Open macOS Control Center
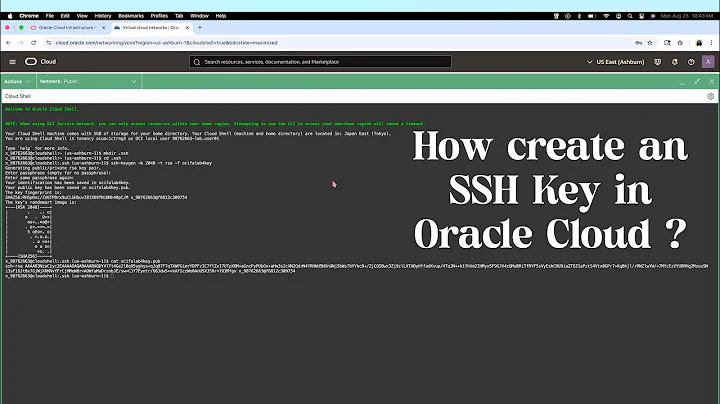The width and height of the screenshot is (720, 404). (x=641, y=16)
